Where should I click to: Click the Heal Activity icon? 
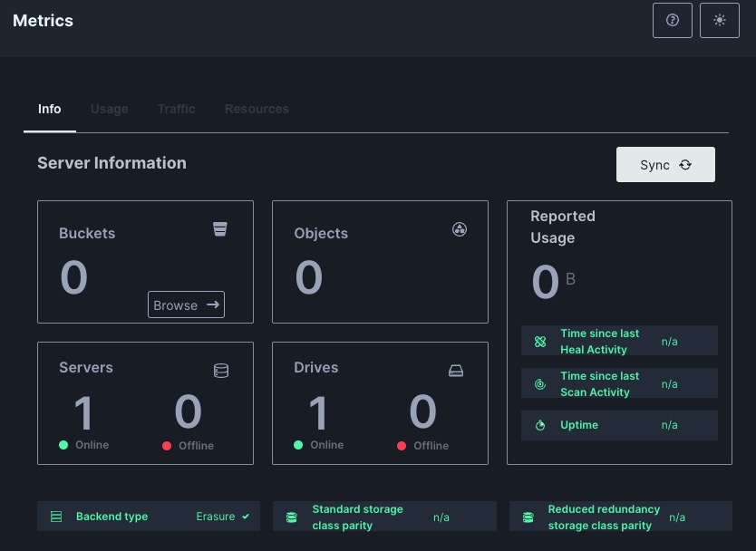point(540,341)
